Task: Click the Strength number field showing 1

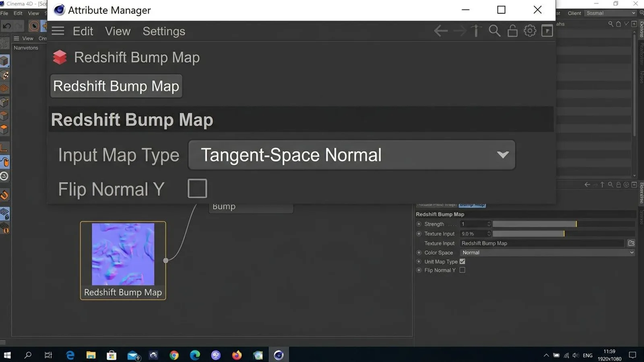Action: pos(473,224)
